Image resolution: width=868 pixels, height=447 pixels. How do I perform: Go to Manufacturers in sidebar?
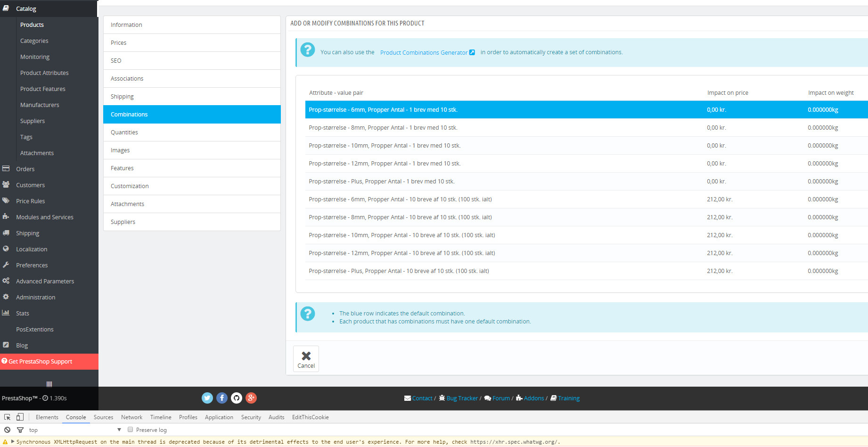click(x=40, y=105)
